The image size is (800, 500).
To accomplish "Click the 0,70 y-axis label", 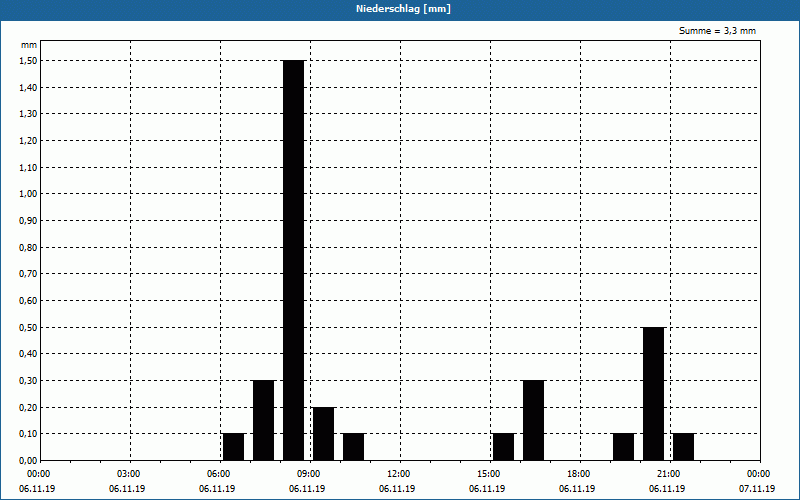I will [28, 274].
